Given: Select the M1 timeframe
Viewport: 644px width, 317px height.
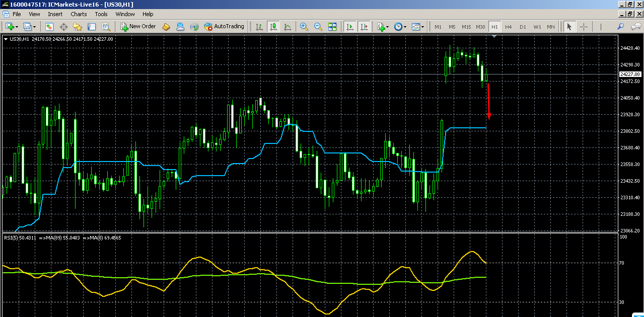Looking at the screenshot, I should point(438,27).
